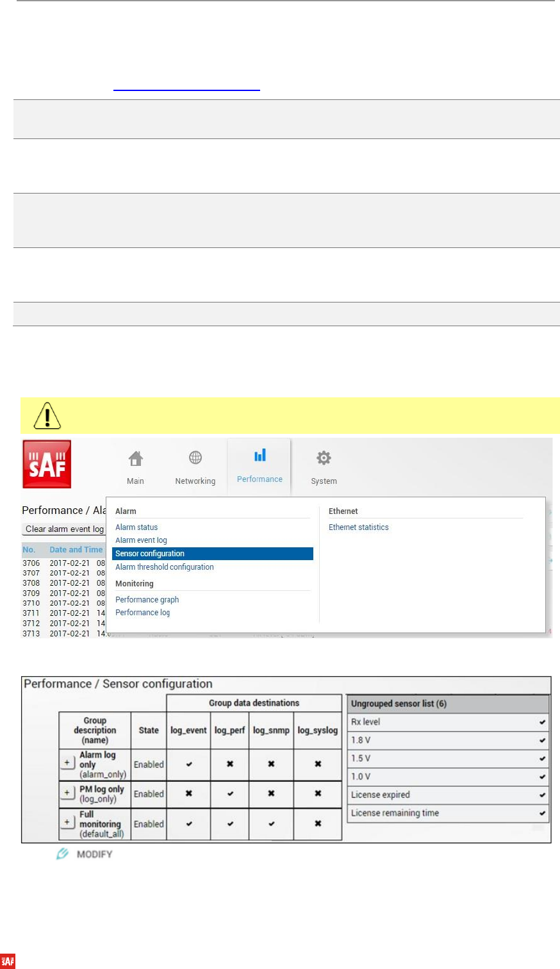The height and width of the screenshot is (969, 560).
Task: Select 1.0 V ungrouped sensor
Action: tap(448, 777)
